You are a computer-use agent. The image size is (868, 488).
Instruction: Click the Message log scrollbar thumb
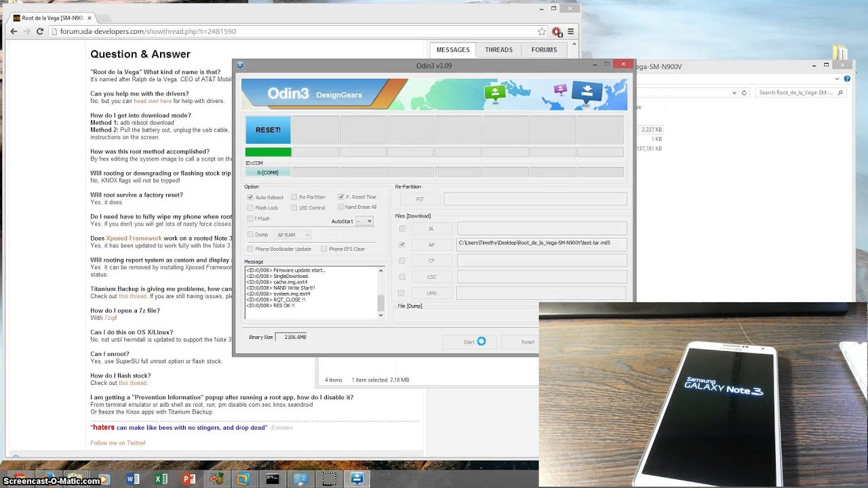click(x=380, y=303)
